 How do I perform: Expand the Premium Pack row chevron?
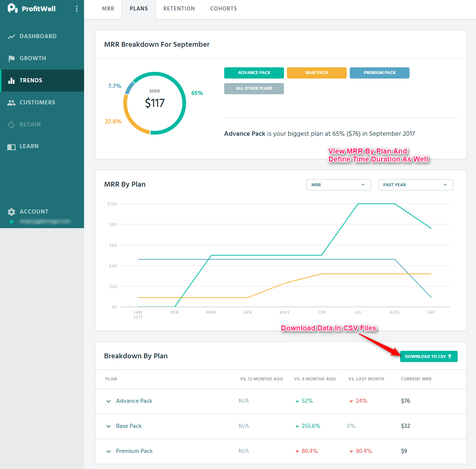[108, 451]
